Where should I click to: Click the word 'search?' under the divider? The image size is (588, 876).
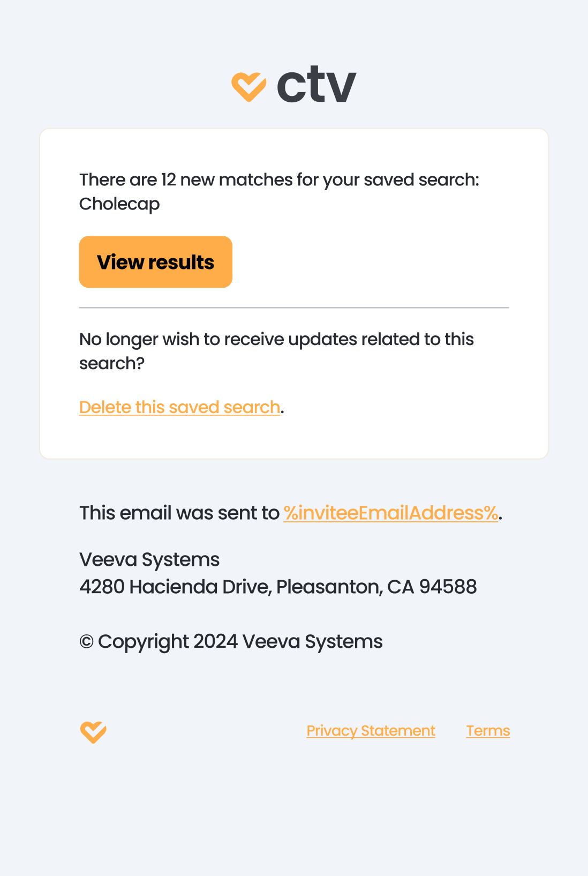112,364
